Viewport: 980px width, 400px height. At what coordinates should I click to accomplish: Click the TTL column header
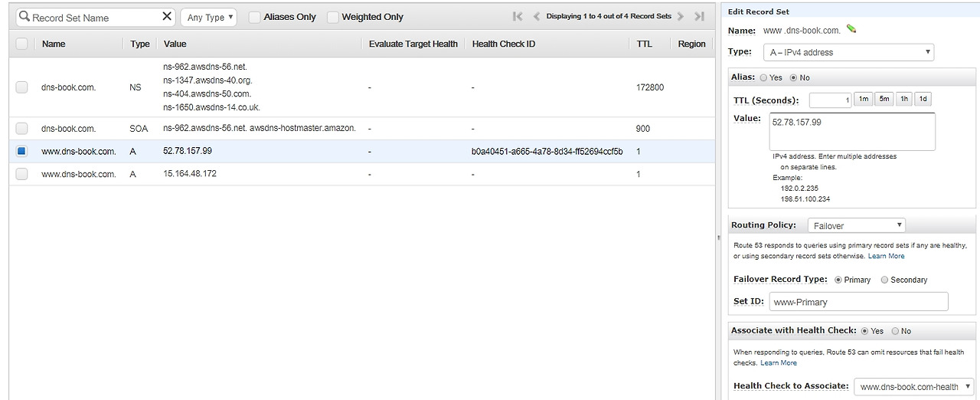[x=644, y=44]
